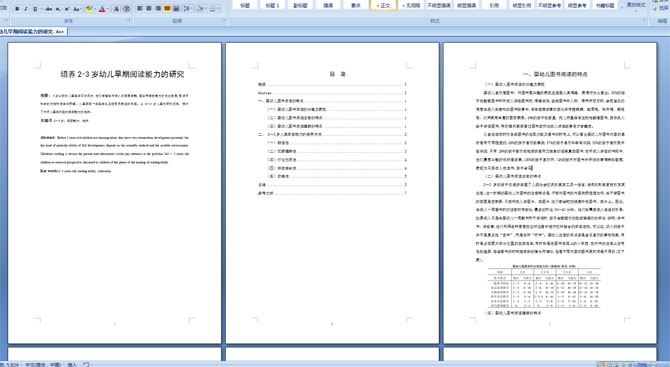Click the 目录 table of contents page
Image resolution: width=670 pixels, height=367 pixels.
332,193
